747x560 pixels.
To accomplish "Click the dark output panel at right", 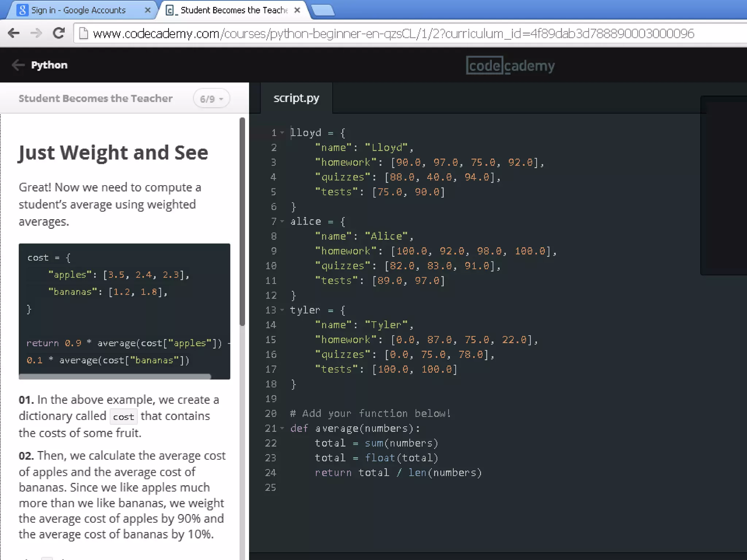I will (724, 185).
